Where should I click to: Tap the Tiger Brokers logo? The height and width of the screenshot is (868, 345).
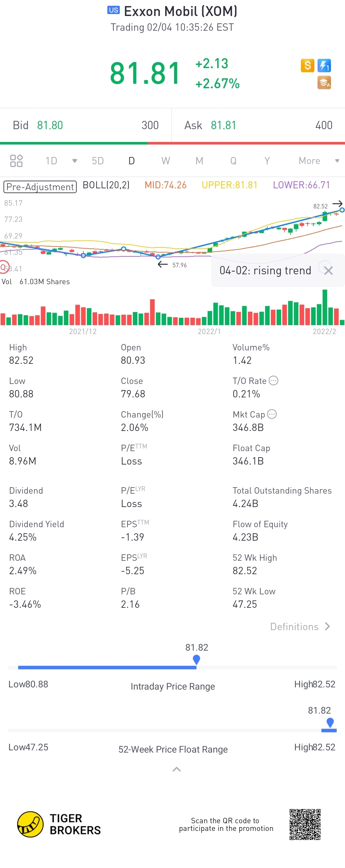click(30, 824)
